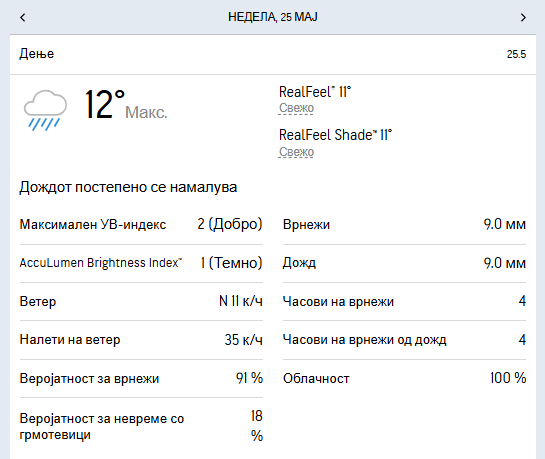Go to previous day with left arrow

click(x=23, y=17)
